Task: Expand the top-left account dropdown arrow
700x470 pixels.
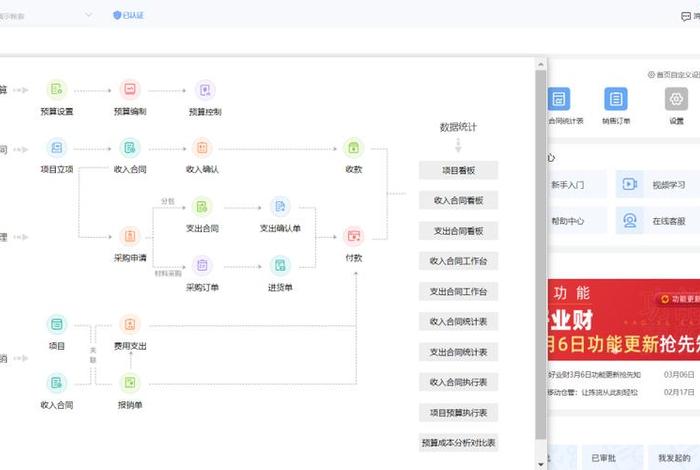Action: tap(88, 15)
